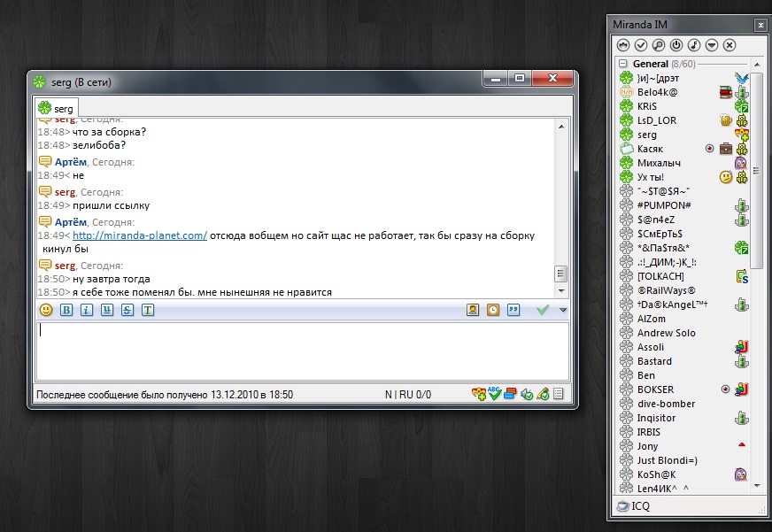The image size is (772, 532).
Task: Click the green flower titlebar icon
Action: coord(39,81)
